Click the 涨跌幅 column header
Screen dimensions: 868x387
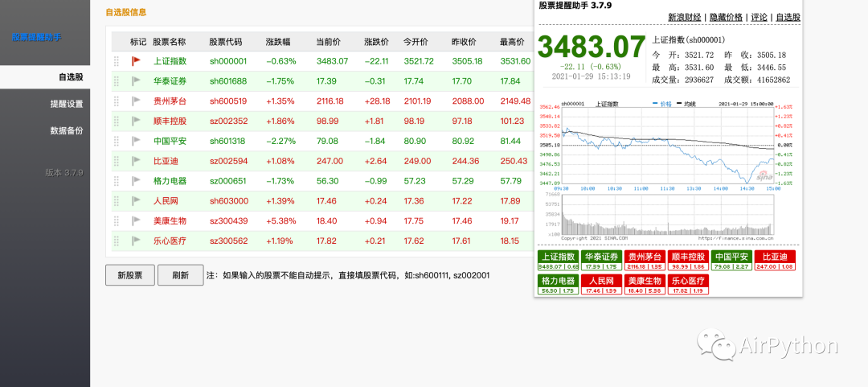tap(278, 42)
